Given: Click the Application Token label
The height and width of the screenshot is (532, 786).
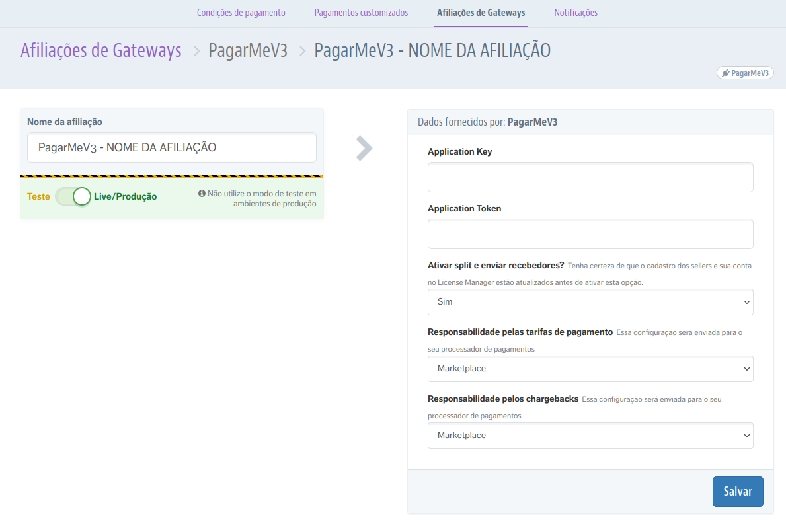Looking at the screenshot, I should point(464,208).
